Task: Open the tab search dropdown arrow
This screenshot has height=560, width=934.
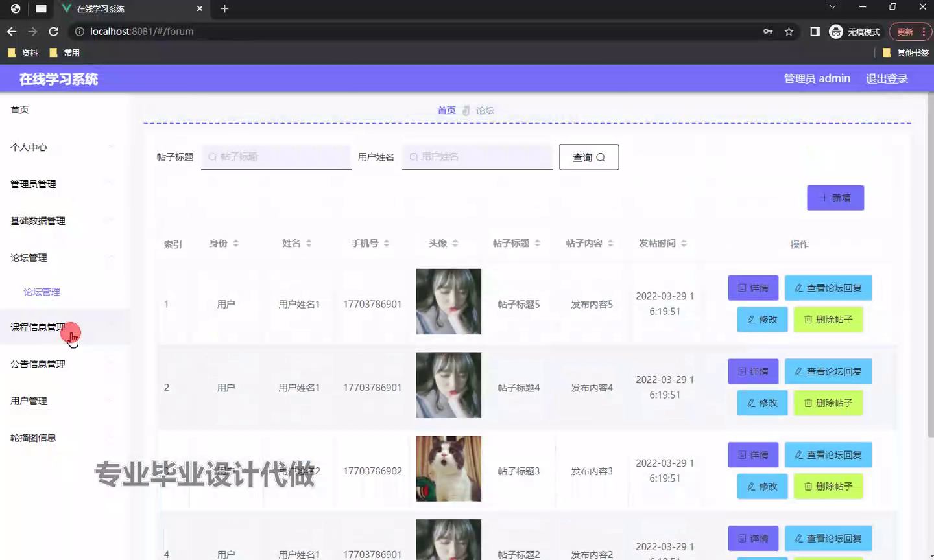Action: click(832, 7)
